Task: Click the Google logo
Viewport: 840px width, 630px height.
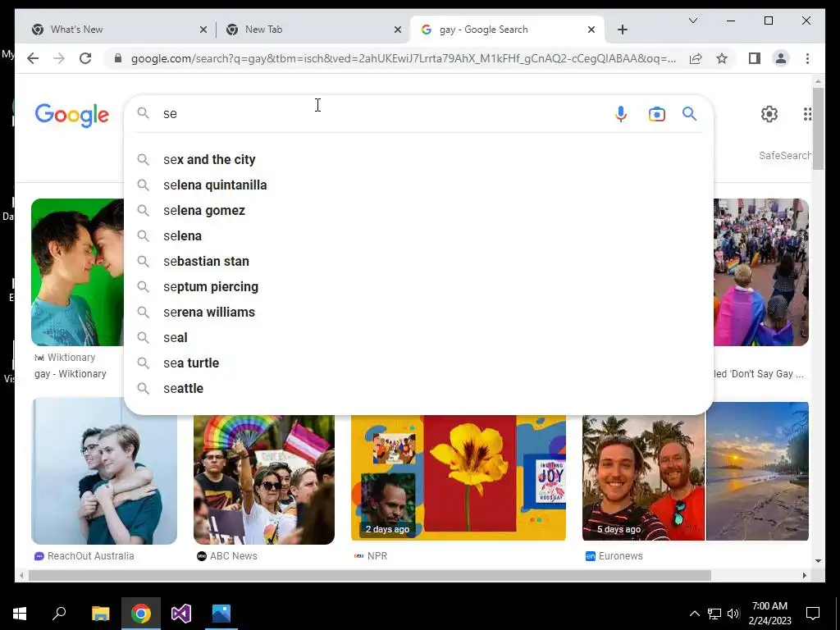Action: (x=72, y=115)
